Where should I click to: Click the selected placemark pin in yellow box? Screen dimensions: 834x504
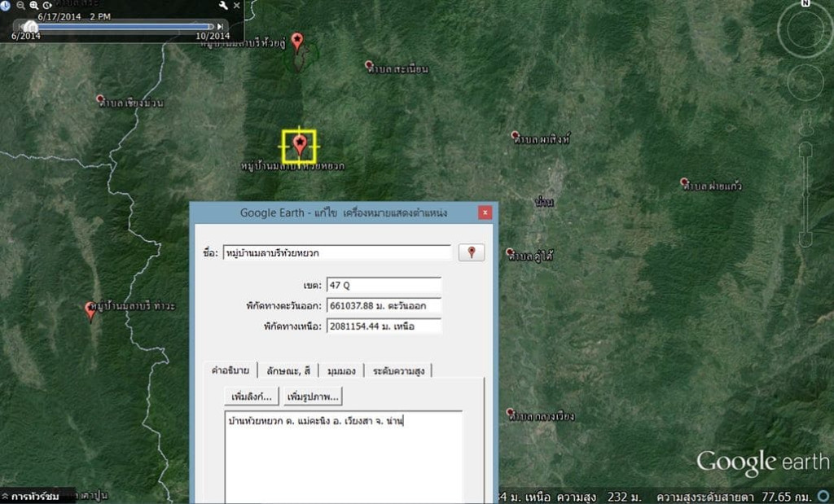pos(300,145)
